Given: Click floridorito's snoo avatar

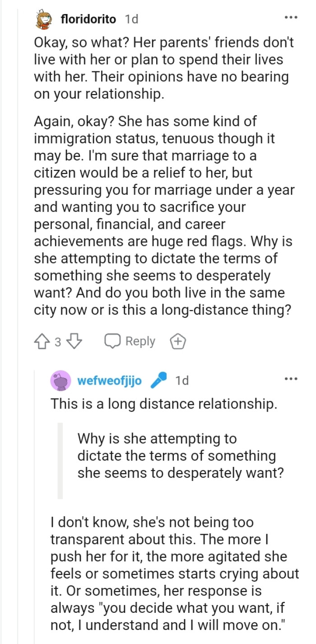Looking at the screenshot, I should point(43,19).
